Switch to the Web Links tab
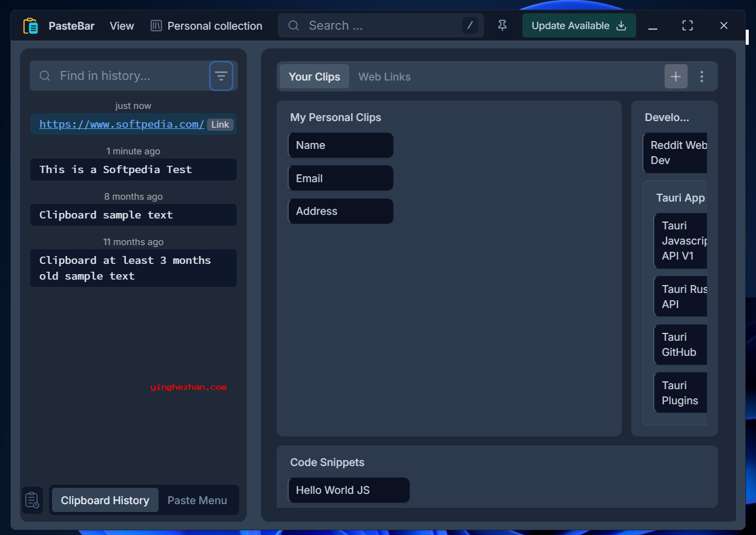This screenshot has height=535, width=756. click(384, 76)
